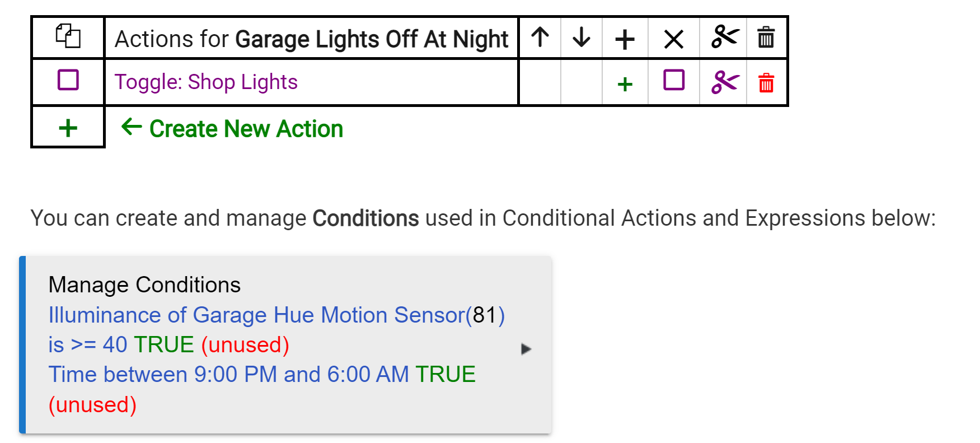Click the copy icon in the header row
980x443 pixels.
68,37
